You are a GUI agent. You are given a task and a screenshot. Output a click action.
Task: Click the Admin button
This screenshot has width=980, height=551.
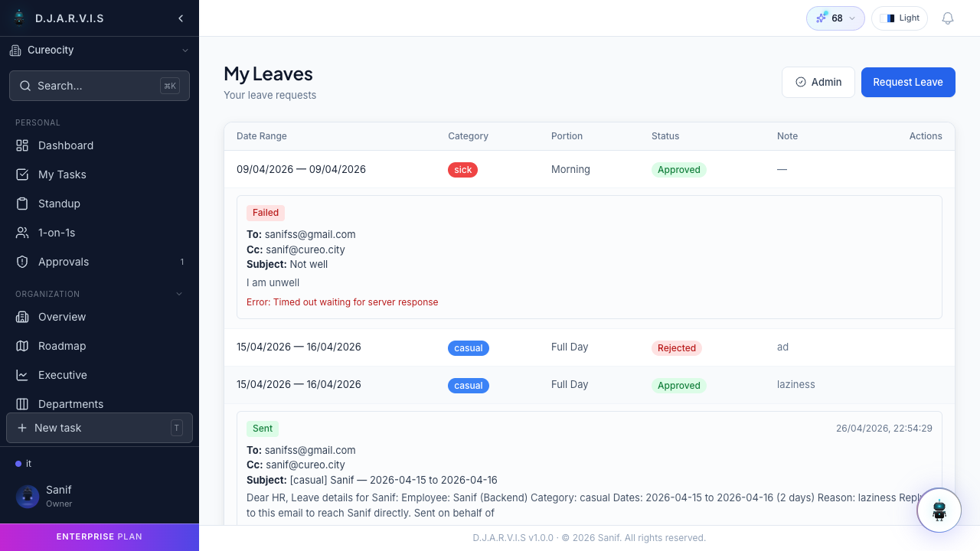point(818,82)
